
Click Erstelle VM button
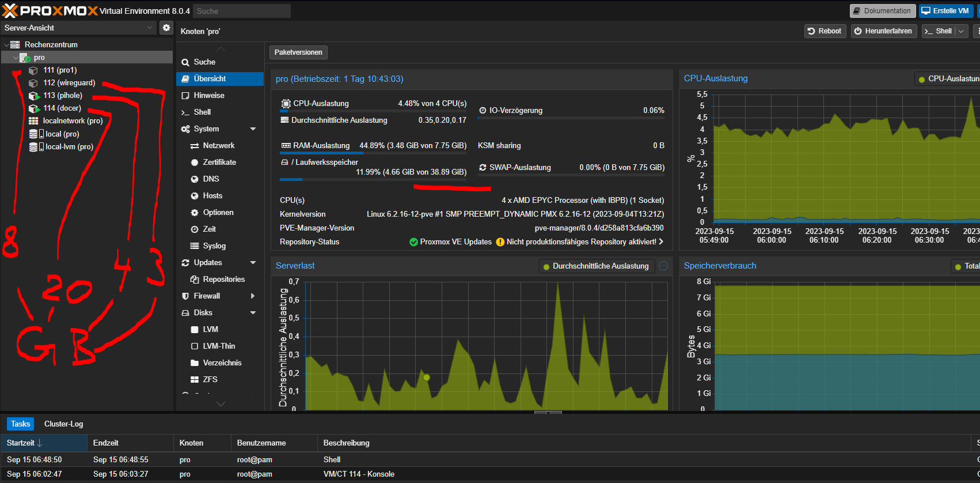click(945, 11)
